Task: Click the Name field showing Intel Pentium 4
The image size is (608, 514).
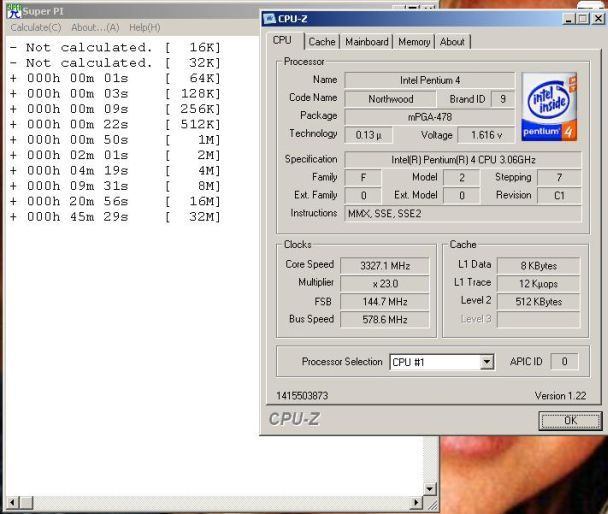Action: click(x=430, y=80)
